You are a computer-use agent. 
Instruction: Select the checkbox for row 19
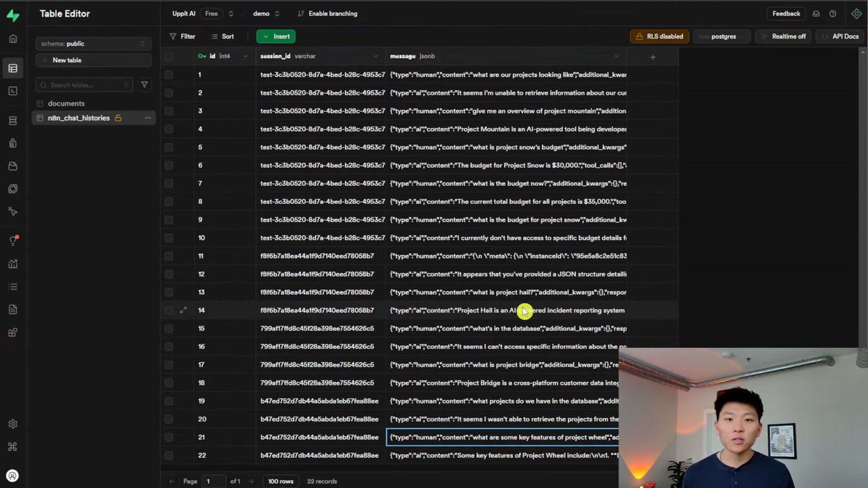pyautogui.click(x=169, y=401)
